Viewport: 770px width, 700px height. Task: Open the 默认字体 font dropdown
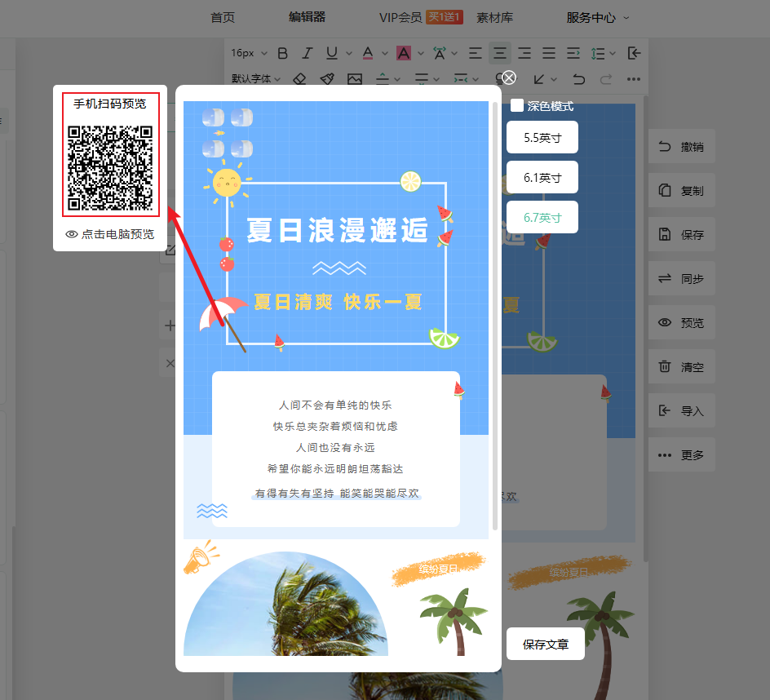(256, 79)
